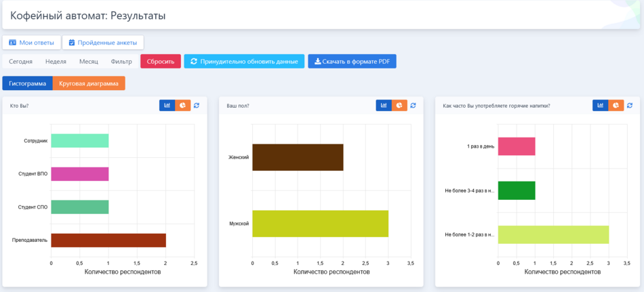
Task: Refresh the 'Кто Вы?' chart
Action: pos(197,106)
